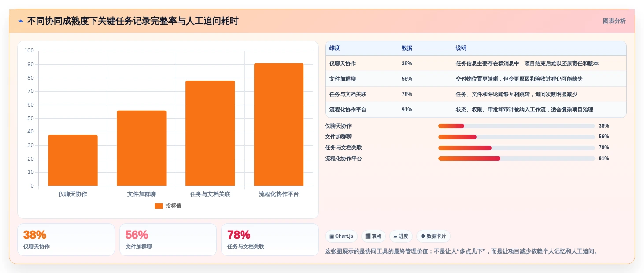Click the chart title 不同协同成熟度下关键任务记录完整率
This screenshot has height=273, width=644.
click(133, 21)
